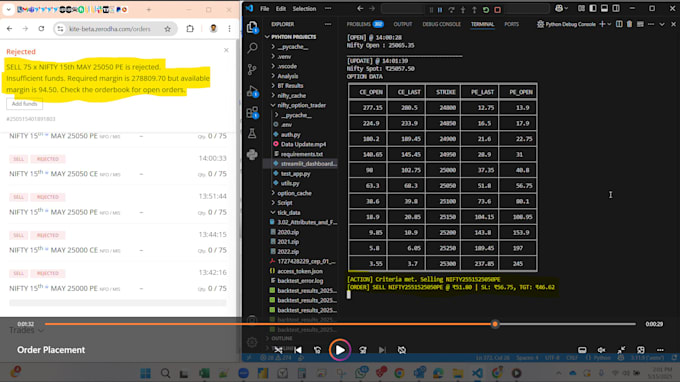
Task: Skip forward in the video player
Action: coord(363,350)
